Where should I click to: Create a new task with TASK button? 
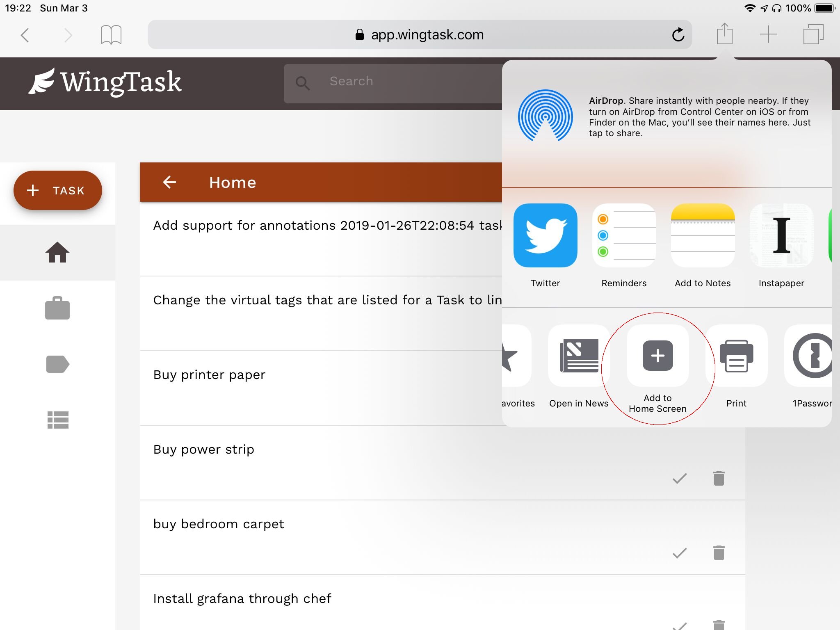pos(57,190)
